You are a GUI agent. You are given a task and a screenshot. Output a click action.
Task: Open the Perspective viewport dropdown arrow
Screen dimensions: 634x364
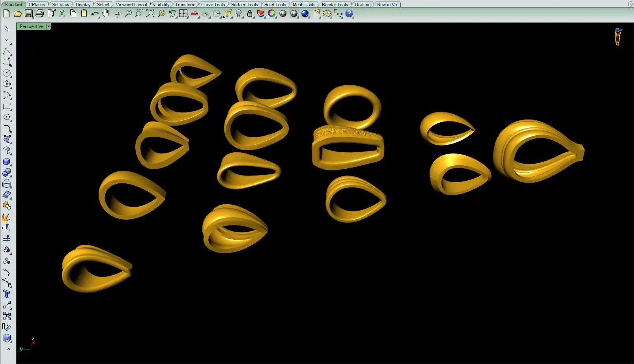pyautogui.click(x=49, y=26)
